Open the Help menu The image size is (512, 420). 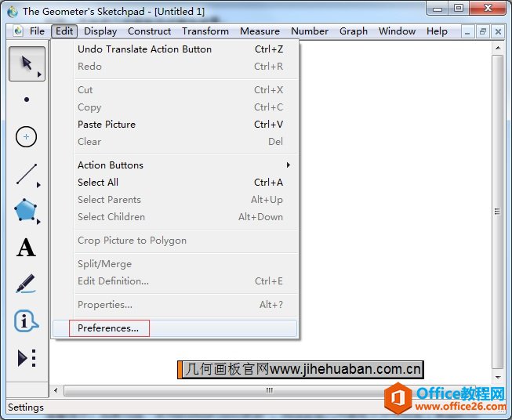point(437,31)
